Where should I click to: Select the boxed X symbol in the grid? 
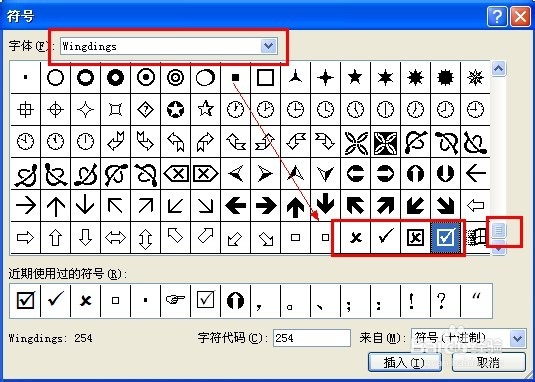point(415,237)
